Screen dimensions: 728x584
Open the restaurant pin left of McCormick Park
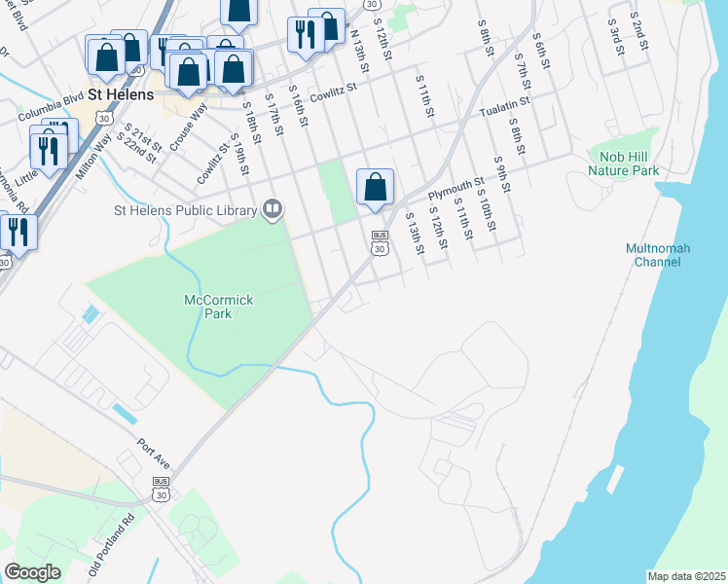[18, 236]
